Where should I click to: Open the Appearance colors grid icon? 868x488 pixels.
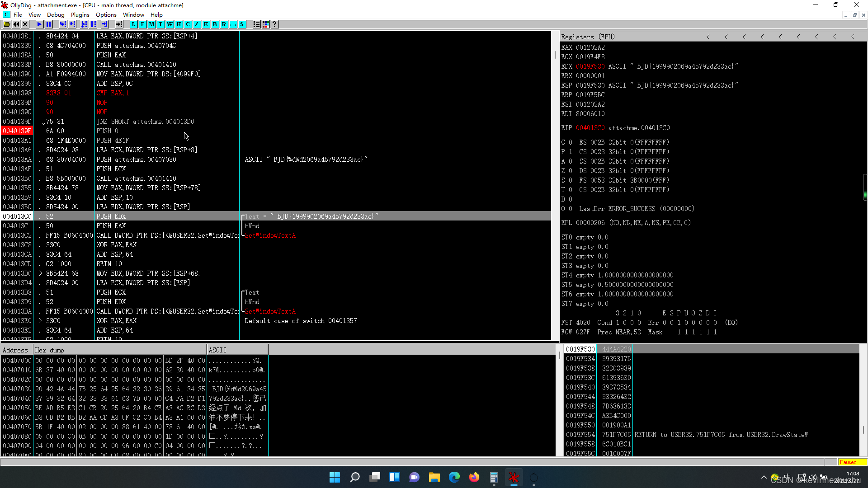click(x=266, y=24)
